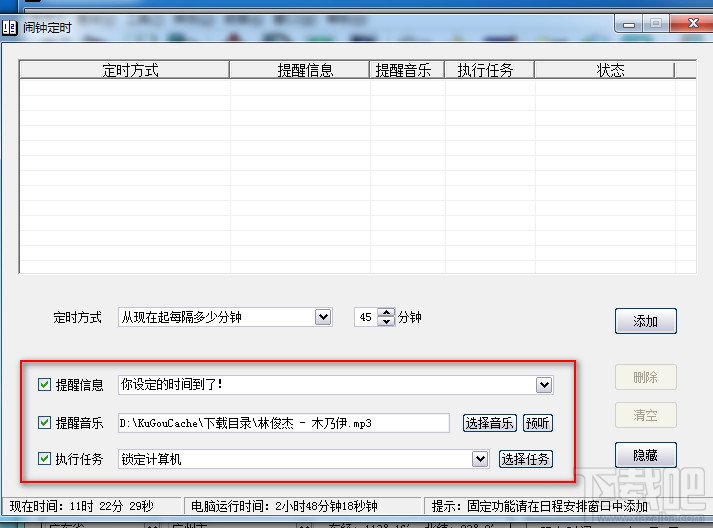Click the 清空 button
Viewport: 713px width, 528px height.
[646, 415]
